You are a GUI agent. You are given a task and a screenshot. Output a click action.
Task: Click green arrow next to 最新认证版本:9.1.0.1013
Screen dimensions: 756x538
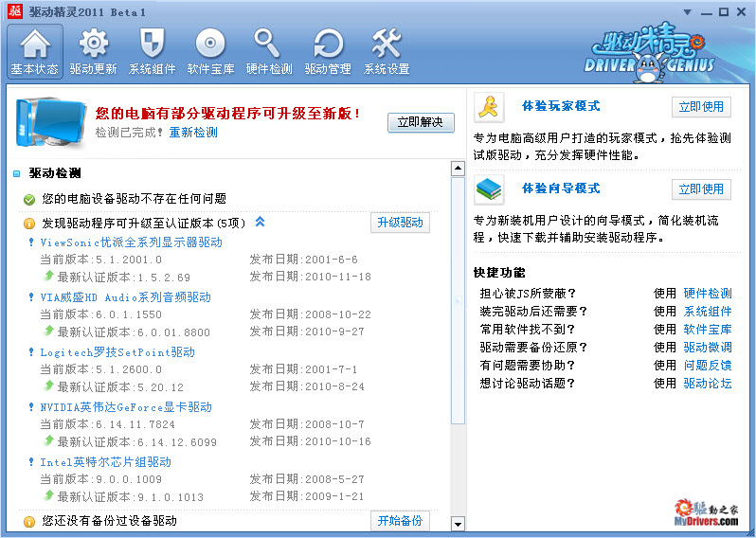click(x=48, y=495)
